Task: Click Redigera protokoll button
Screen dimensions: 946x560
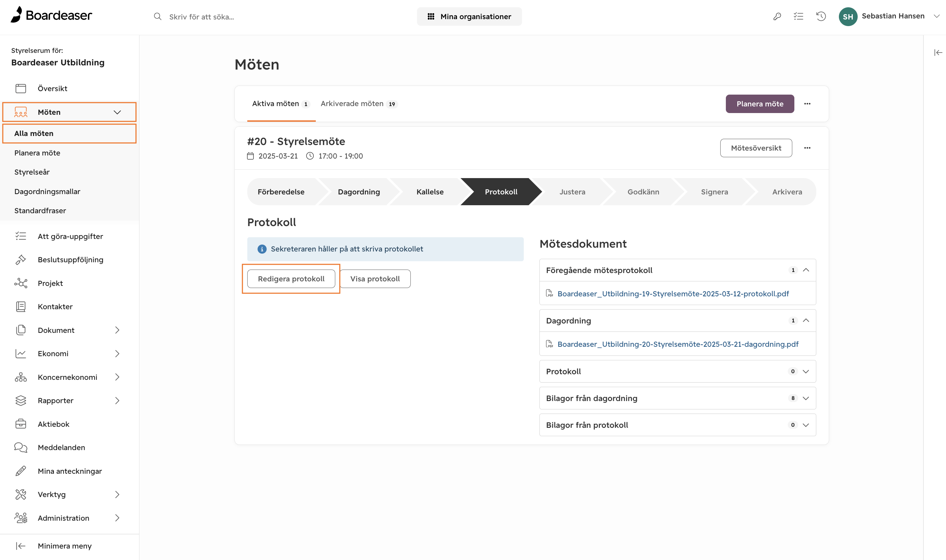Action: tap(291, 279)
